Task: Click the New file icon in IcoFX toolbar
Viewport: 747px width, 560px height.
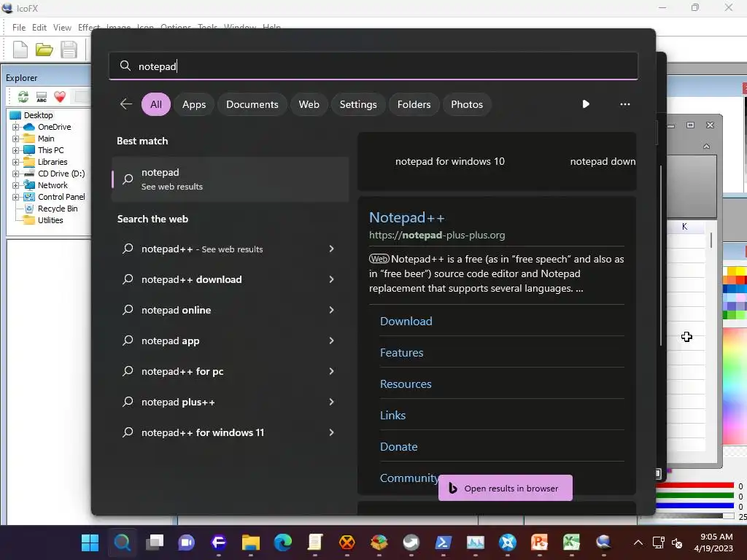Action: (x=20, y=50)
